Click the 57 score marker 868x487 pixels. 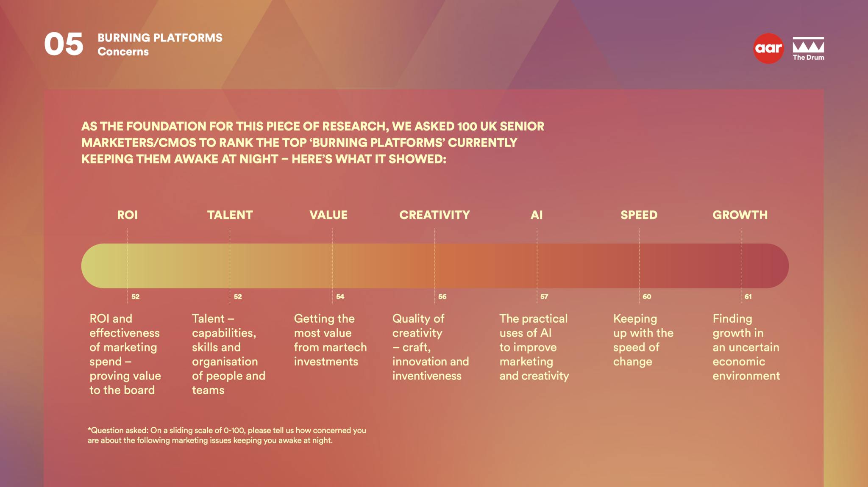(x=544, y=297)
